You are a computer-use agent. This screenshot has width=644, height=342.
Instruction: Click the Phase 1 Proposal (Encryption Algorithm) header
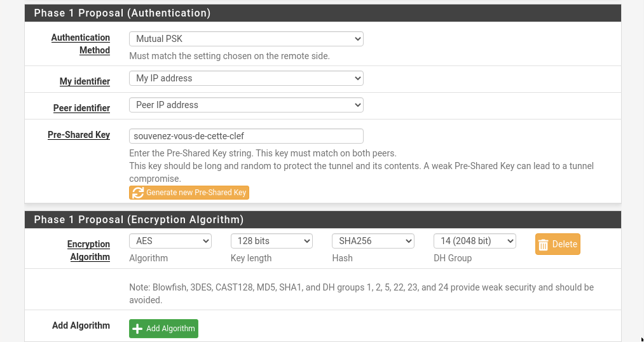pyautogui.click(x=139, y=219)
